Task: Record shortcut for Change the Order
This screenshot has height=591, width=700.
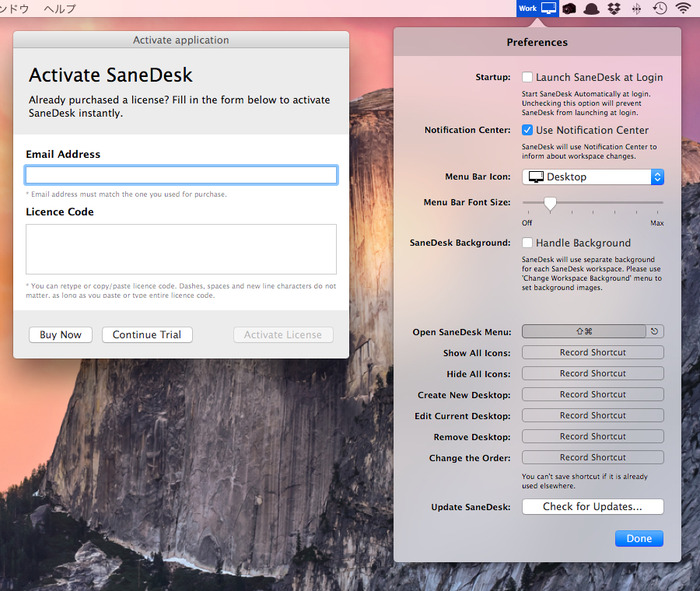Action: (x=593, y=457)
